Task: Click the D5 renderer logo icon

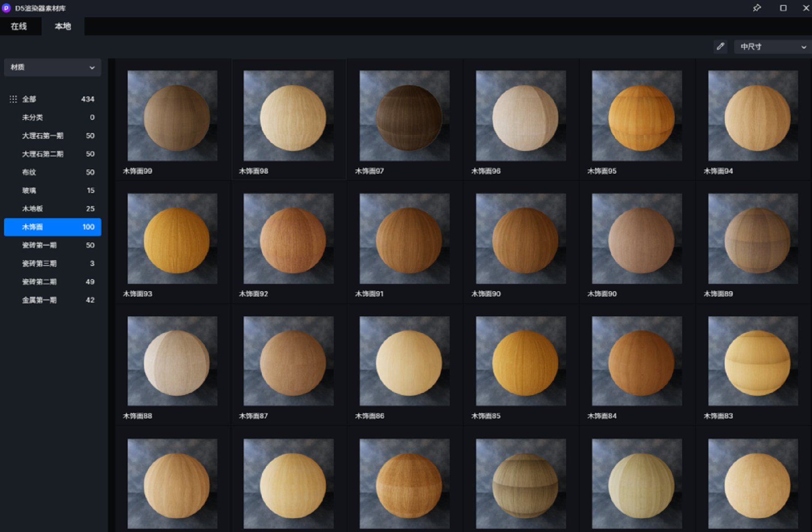Action: 6,8
